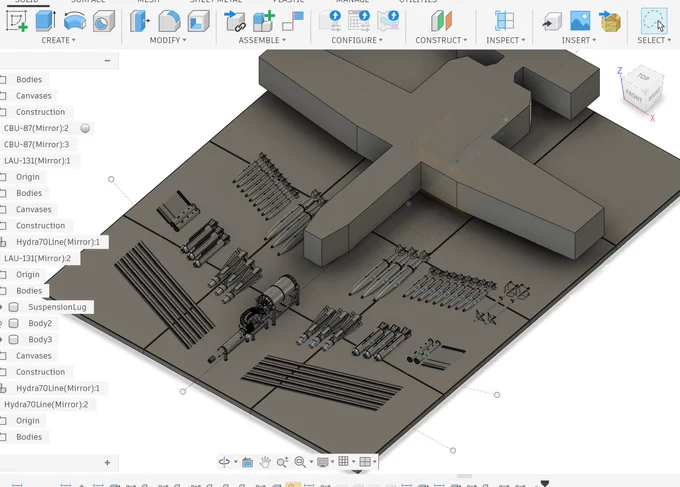The image size is (680, 487).
Task: Click the SuspensionLug body icon
Action: tap(13, 307)
